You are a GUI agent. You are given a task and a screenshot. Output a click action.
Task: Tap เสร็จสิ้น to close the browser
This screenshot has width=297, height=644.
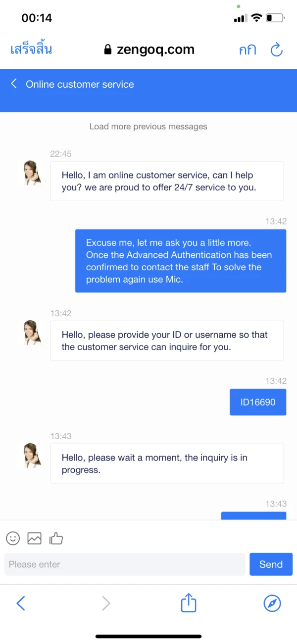31,50
